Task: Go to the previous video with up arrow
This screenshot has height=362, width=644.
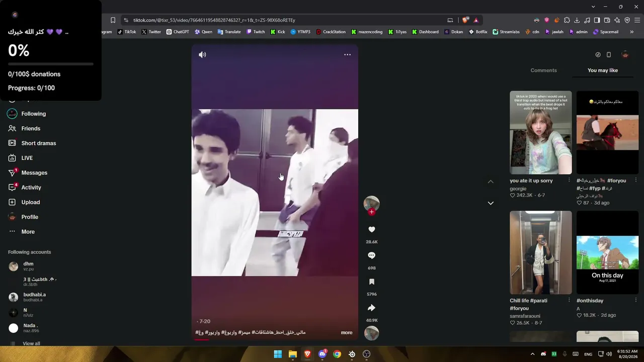Action: (x=491, y=182)
